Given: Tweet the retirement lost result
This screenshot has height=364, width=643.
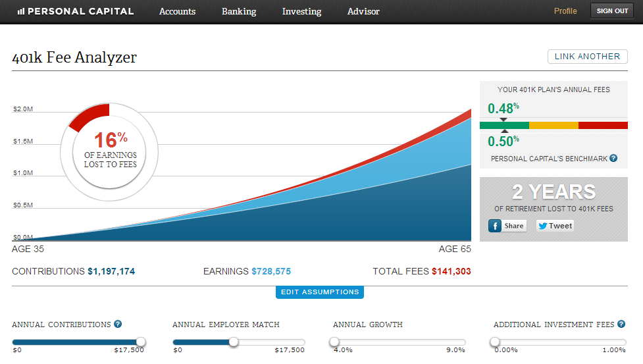Looking at the screenshot, I should point(555,226).
